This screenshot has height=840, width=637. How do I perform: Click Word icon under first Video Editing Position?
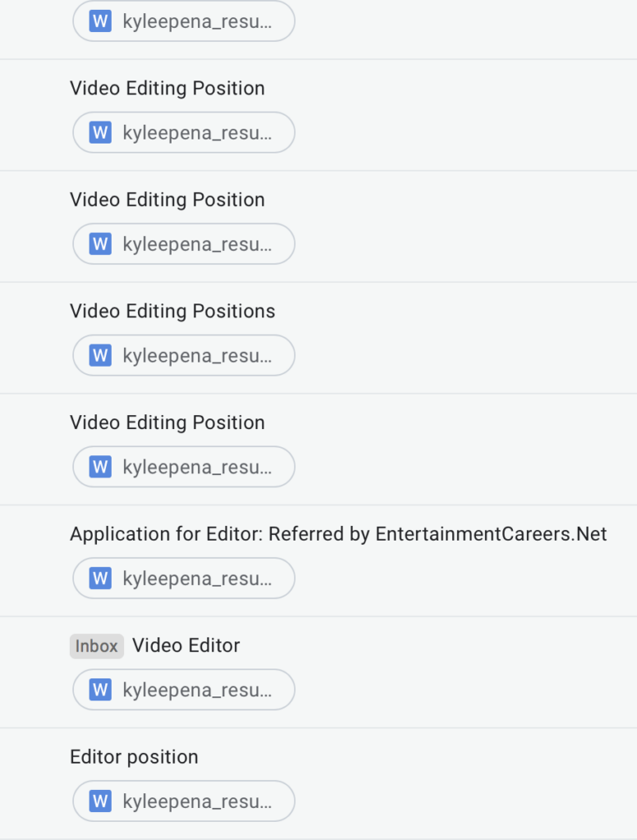[x=100, y=132]
